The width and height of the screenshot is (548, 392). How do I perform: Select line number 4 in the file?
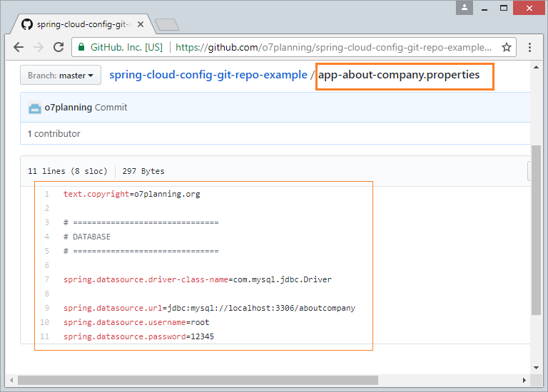coord(47,237)
